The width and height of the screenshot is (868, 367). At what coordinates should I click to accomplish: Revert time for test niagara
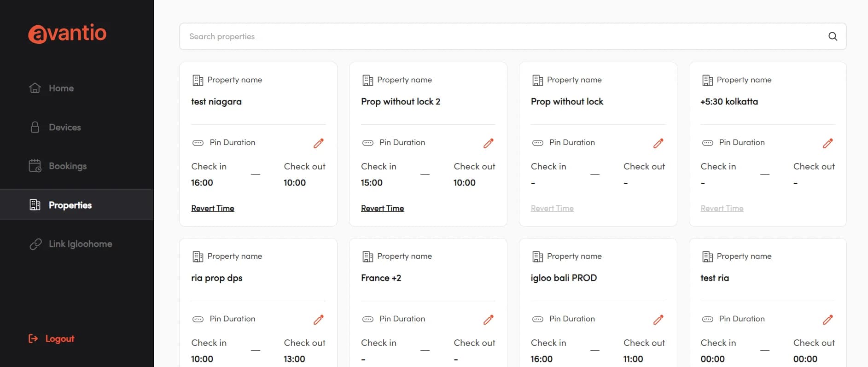(x=213, y=208)
